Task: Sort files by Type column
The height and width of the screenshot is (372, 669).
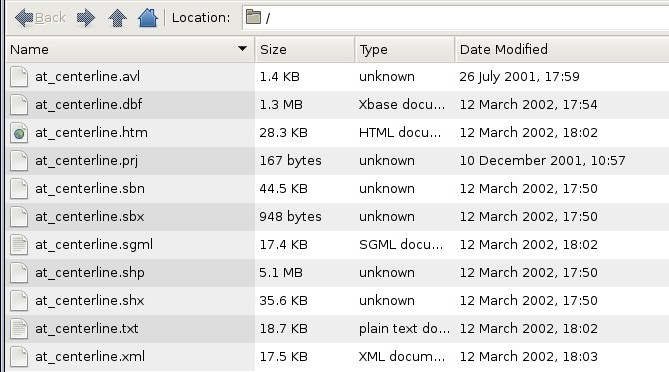Action: tap(404, 49)
